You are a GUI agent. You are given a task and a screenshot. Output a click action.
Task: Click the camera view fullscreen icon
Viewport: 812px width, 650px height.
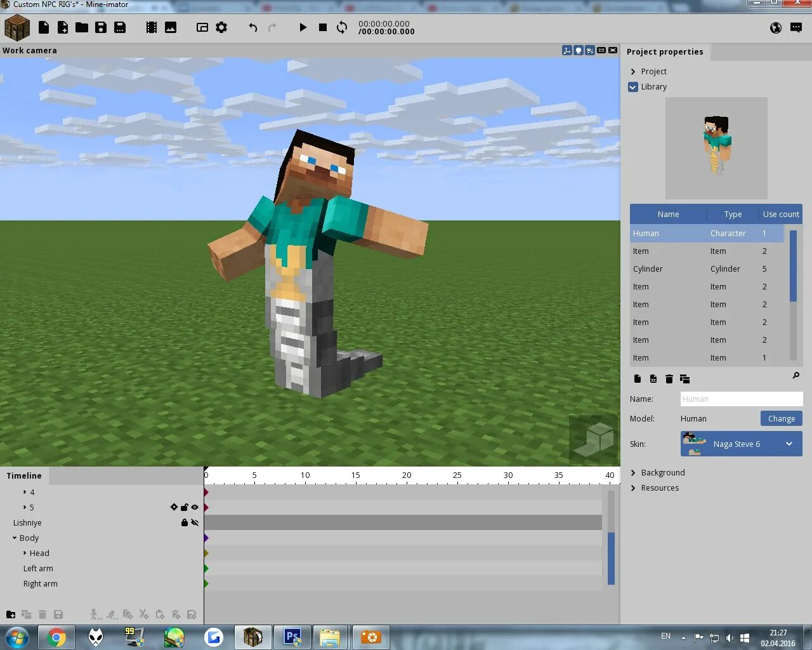(x=613, y=50)
